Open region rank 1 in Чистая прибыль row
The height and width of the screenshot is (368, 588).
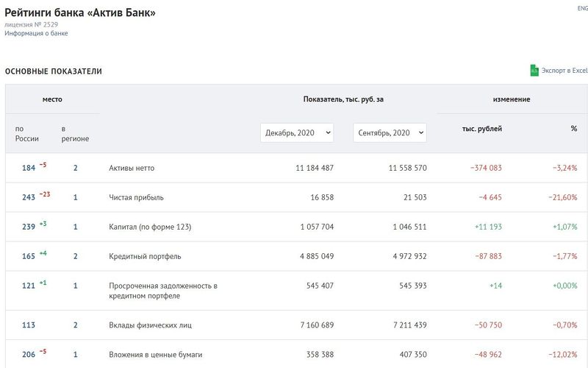tap(76, 197)
